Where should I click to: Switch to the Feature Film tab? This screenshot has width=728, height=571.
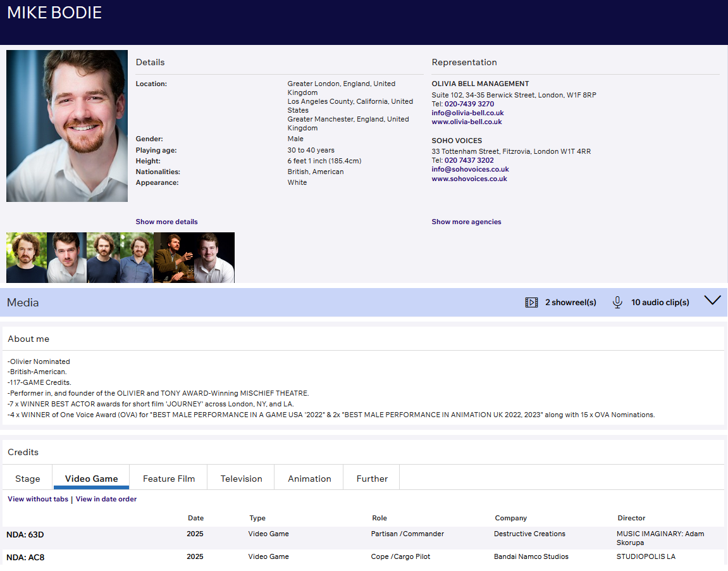pos(169,479)
